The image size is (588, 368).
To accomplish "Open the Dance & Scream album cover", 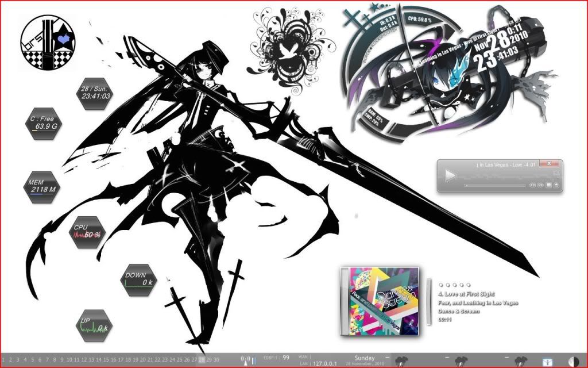I will point(380,301).
